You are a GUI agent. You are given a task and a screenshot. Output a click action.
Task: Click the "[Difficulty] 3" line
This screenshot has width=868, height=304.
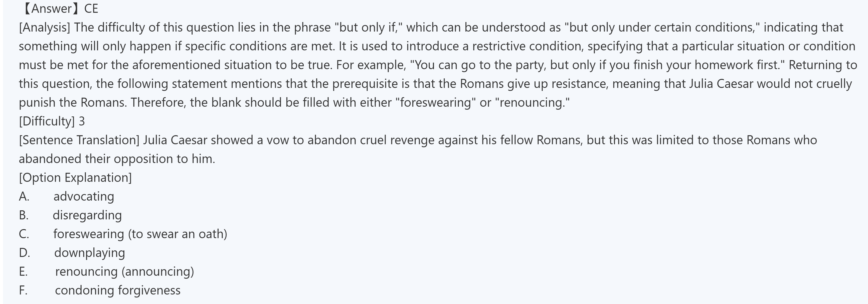tap(52, 121)
